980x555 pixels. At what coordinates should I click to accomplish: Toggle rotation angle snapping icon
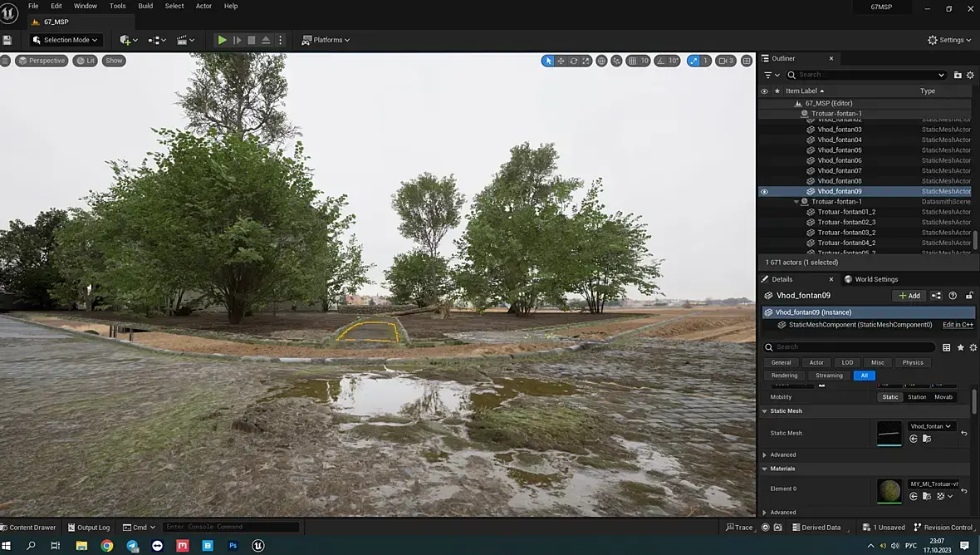pos(660,61)
